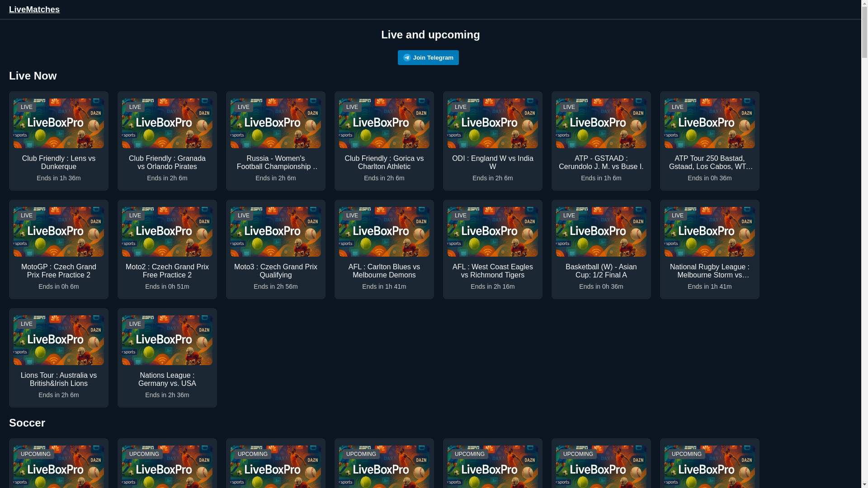Select Club Friendly : Gorica vs Charlton Athletic title
Image resolution: width=868 pixels, height=488 pixels.
click(384, 163)
